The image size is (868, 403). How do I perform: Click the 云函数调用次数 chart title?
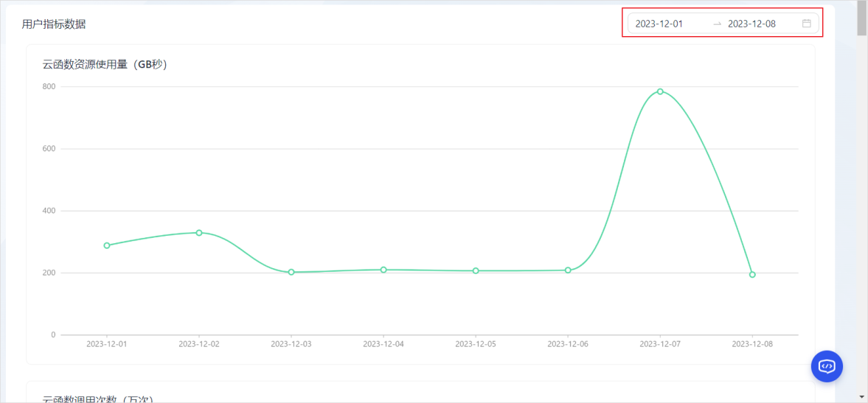tap(98, 399)
